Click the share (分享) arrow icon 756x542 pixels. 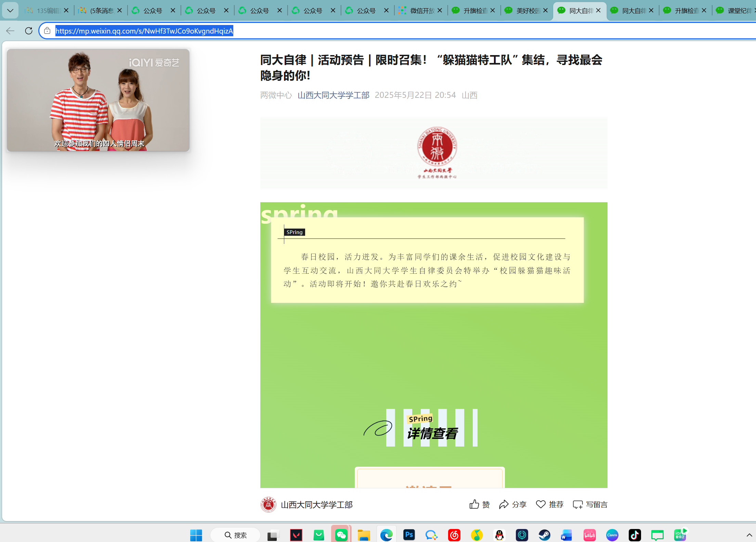[504, 504]
